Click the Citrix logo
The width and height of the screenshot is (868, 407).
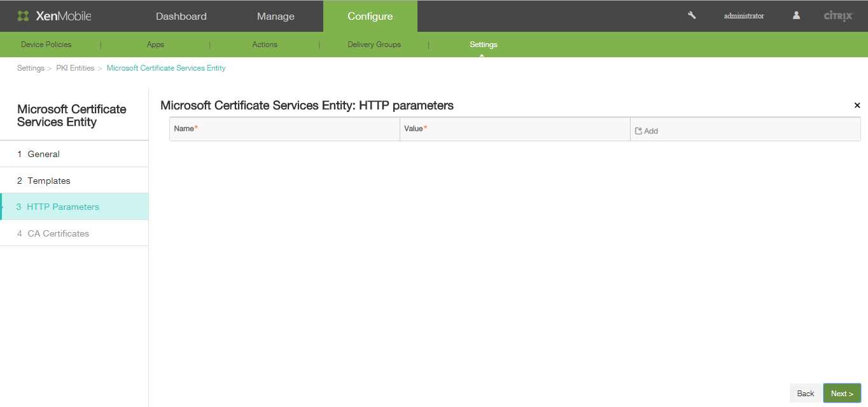(838, 17)
